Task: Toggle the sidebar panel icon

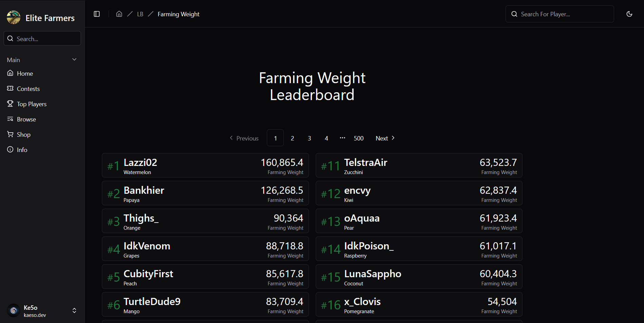Action: pyautogui.click(x=97, y=14)
